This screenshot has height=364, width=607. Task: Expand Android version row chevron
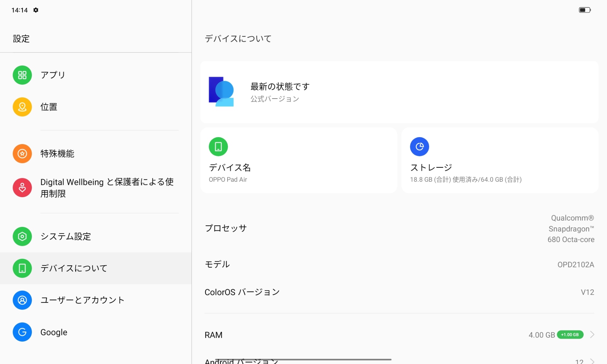pyautogui.click(x=592, y=361)
